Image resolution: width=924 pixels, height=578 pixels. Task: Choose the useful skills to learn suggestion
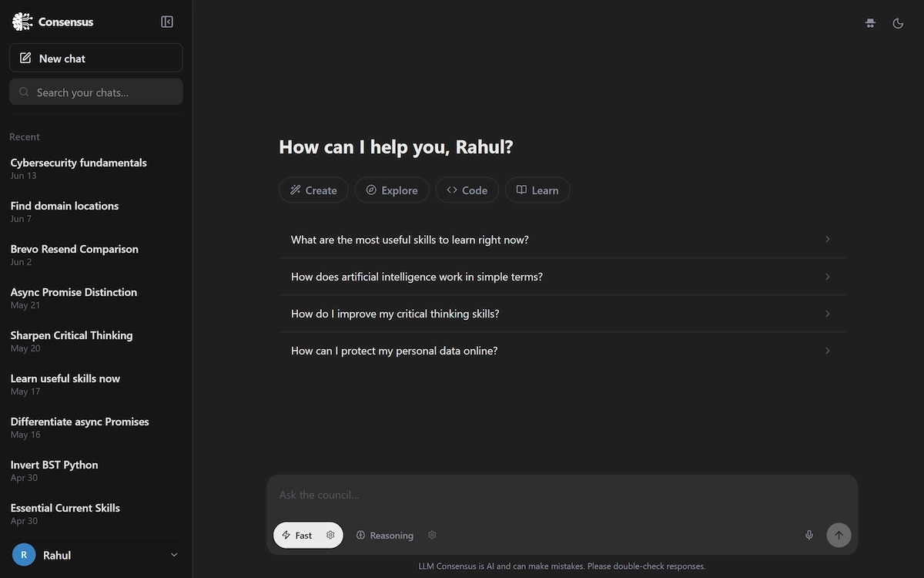click(562, 240)
